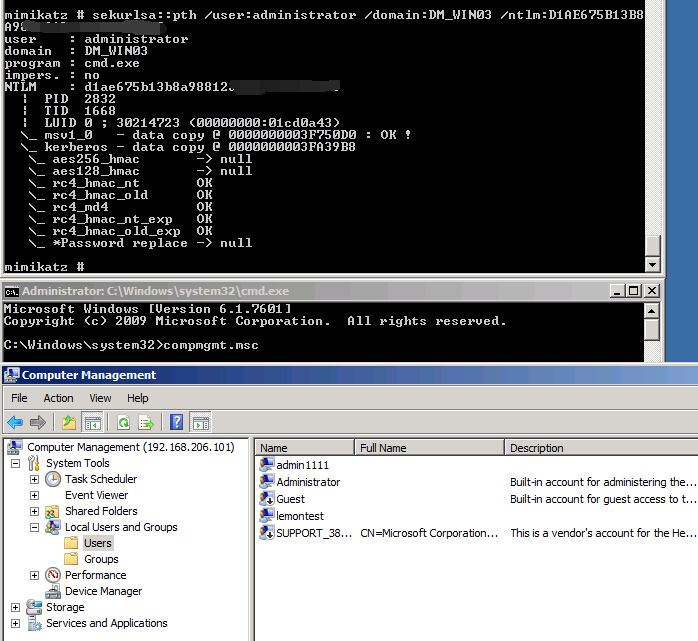
Task: Open the Action menu
Action: point(58,398)
